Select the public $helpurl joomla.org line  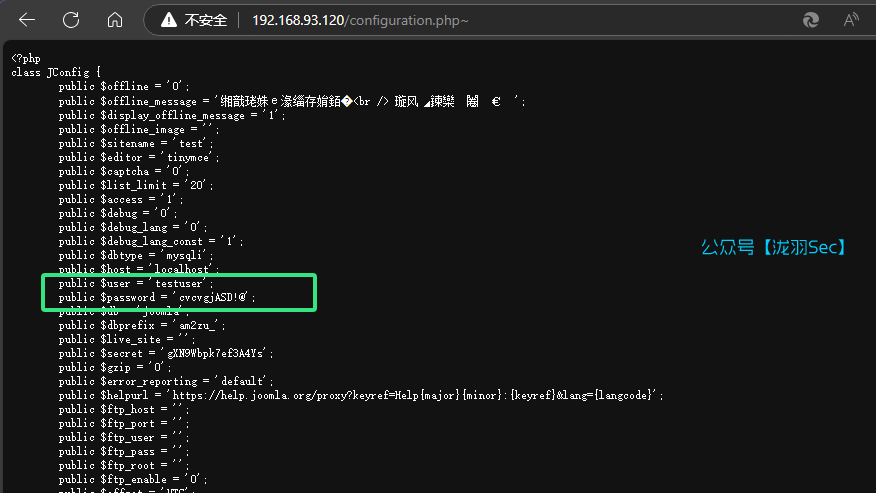(361, 395)
